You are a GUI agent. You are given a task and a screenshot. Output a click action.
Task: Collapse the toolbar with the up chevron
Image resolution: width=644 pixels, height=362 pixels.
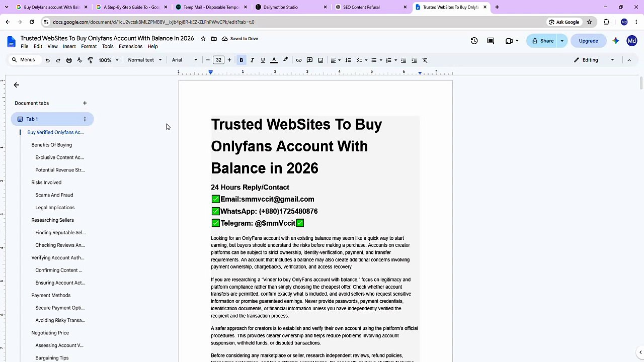pyautogui.click(x=629, y=60)
